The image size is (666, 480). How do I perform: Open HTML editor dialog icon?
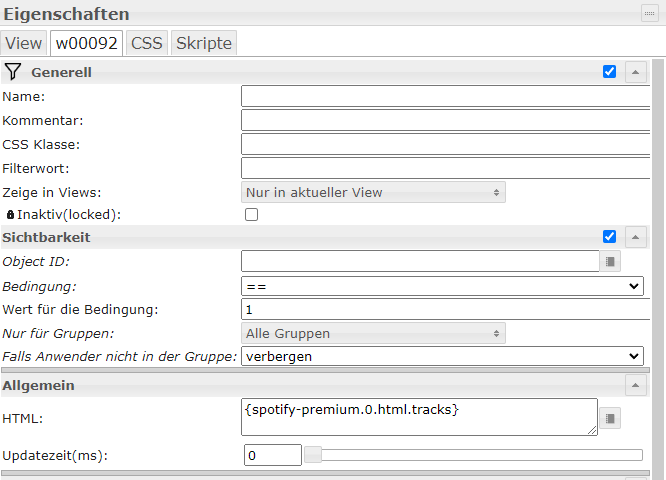tap(612, 417)
